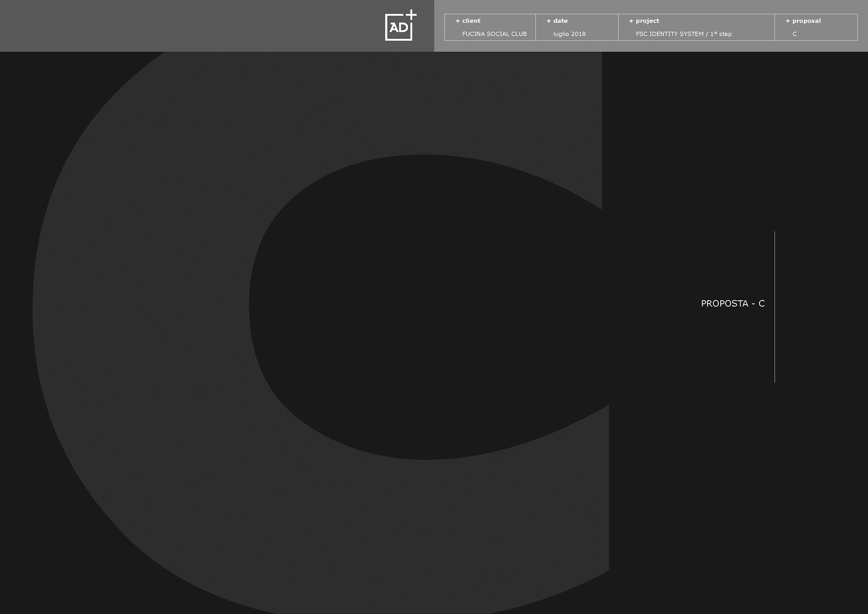Click the luglio 2018 date value
868x614 pixels.
click(569, 34)
